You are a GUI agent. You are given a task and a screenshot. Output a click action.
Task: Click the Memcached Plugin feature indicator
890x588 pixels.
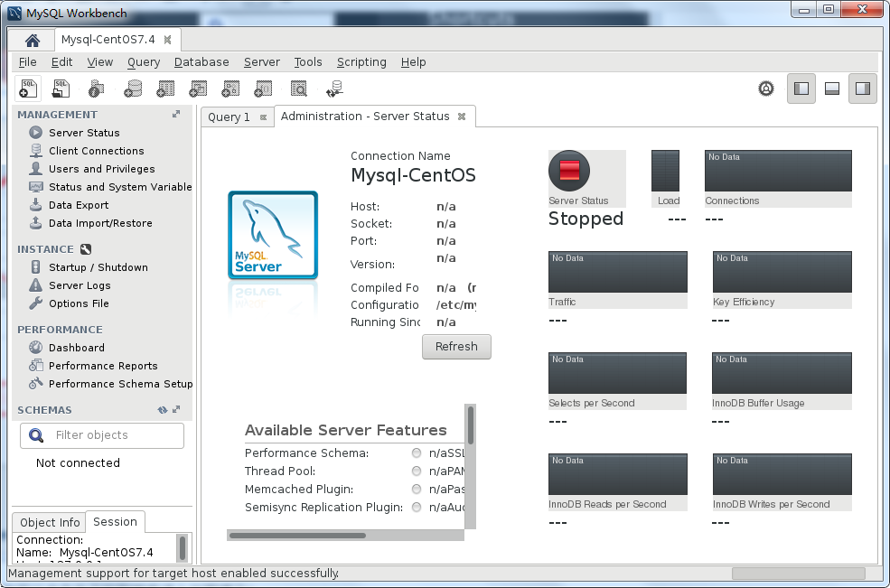(x=417, y=490)
